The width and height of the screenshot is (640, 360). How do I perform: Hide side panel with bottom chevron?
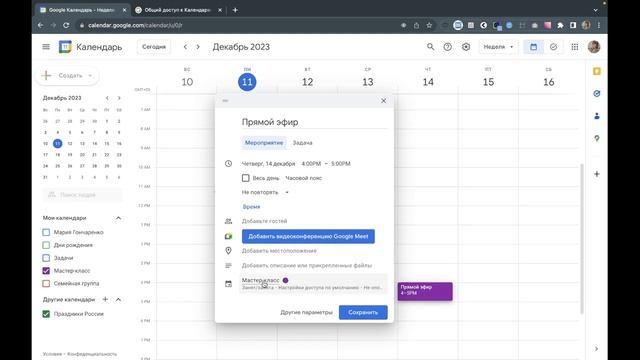coord(596,349)
